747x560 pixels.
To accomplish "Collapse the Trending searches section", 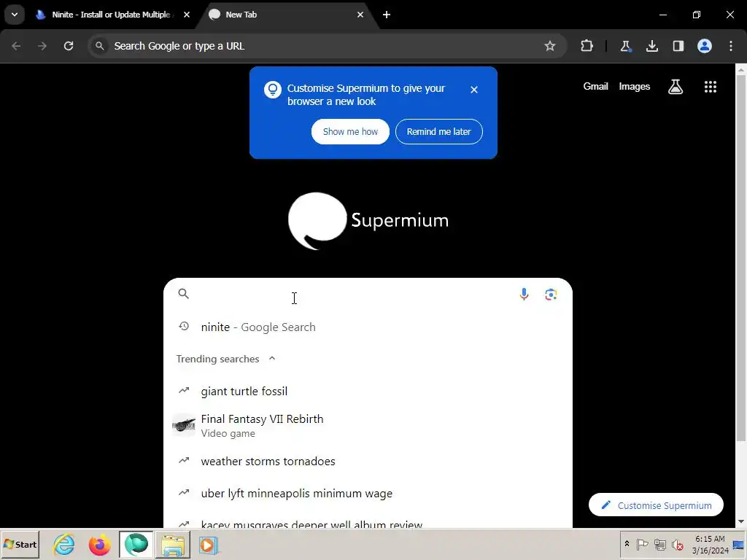I will (x=272, y=359).
